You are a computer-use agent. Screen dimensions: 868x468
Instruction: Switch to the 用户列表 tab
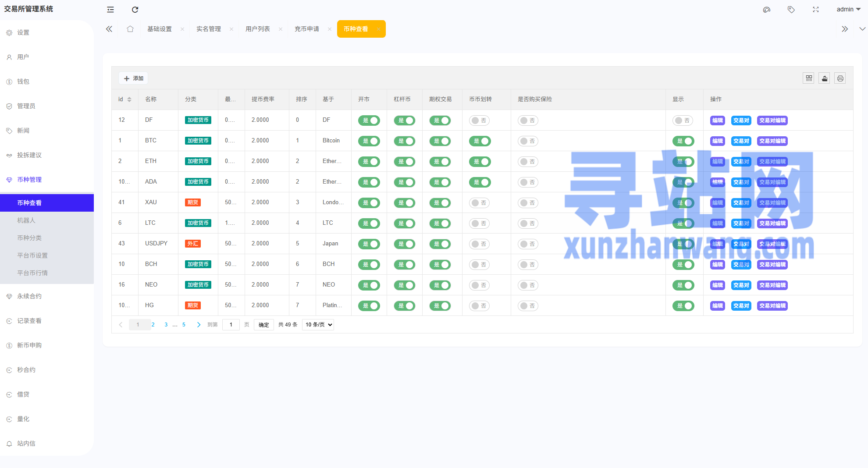(x=258, y=29)
